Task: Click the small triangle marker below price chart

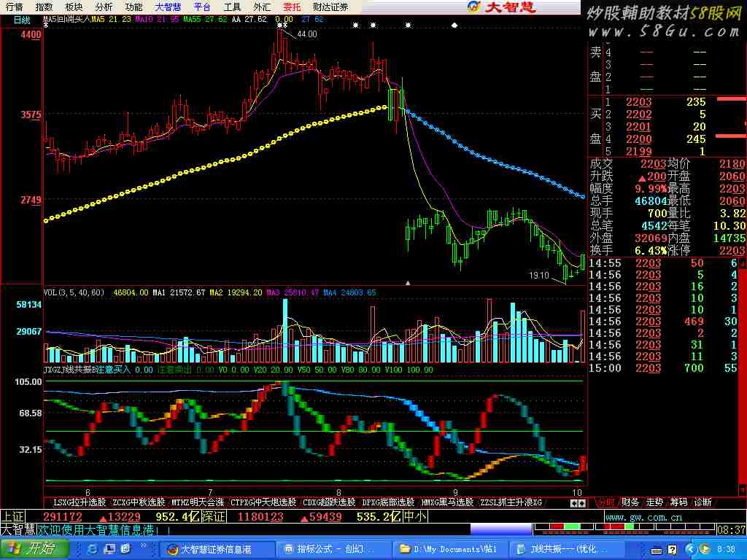Action: tap(408, 283)
